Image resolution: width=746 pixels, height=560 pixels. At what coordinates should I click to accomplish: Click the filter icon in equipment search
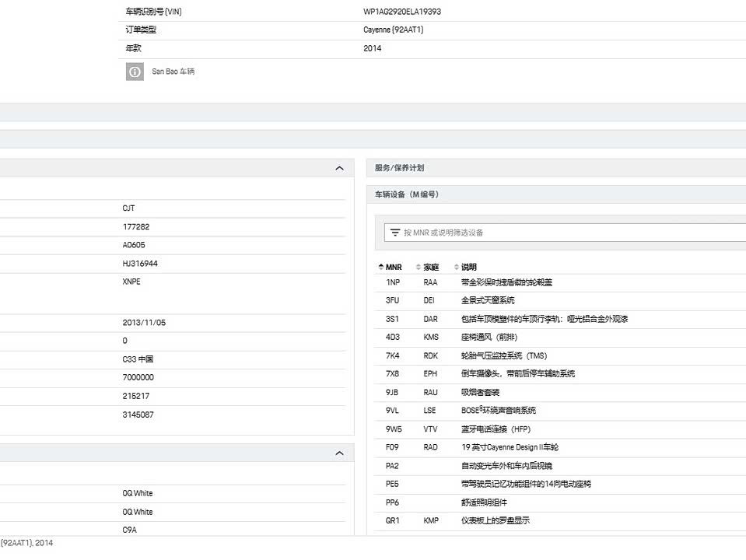[x=395, y=233]
